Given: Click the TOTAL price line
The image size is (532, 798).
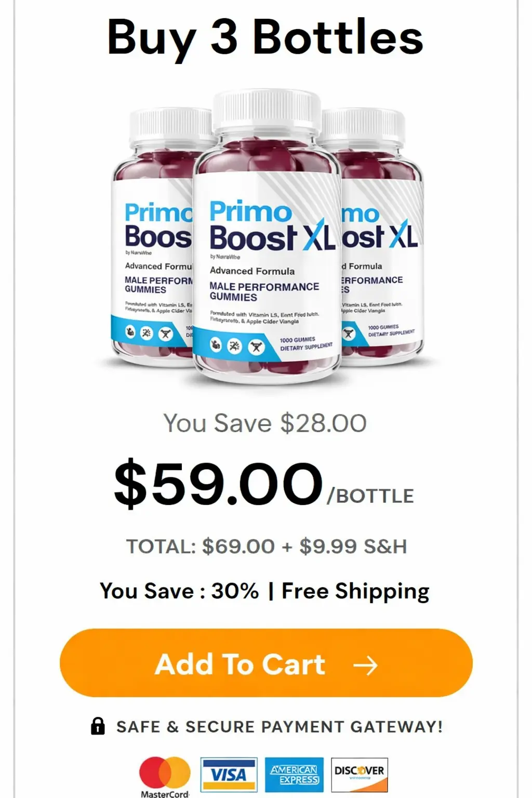Looking at the screenshot, I should [266, 546].
